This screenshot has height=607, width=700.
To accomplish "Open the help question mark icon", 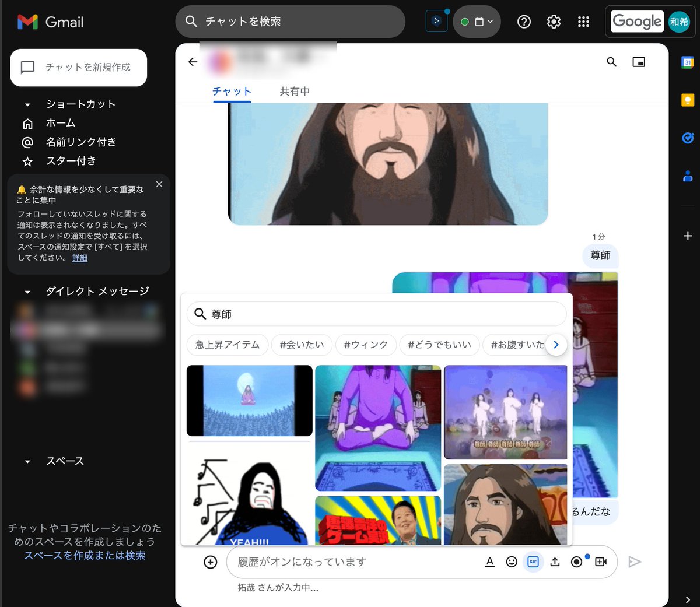I will (524, 22).
